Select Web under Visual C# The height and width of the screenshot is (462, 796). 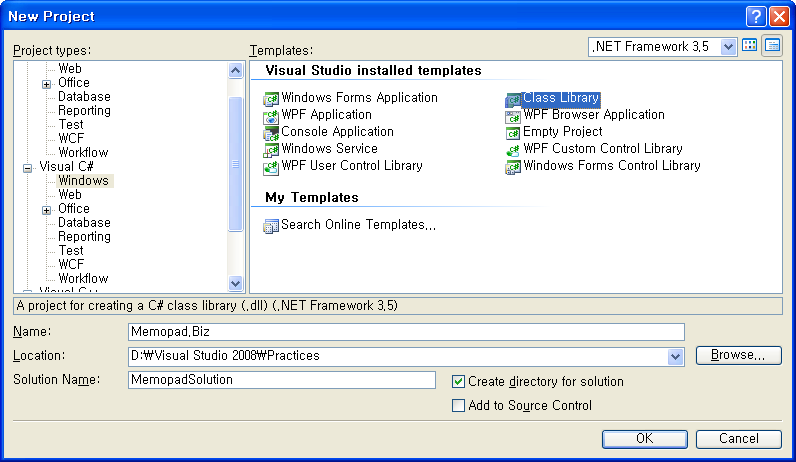[x=70, y=194]
